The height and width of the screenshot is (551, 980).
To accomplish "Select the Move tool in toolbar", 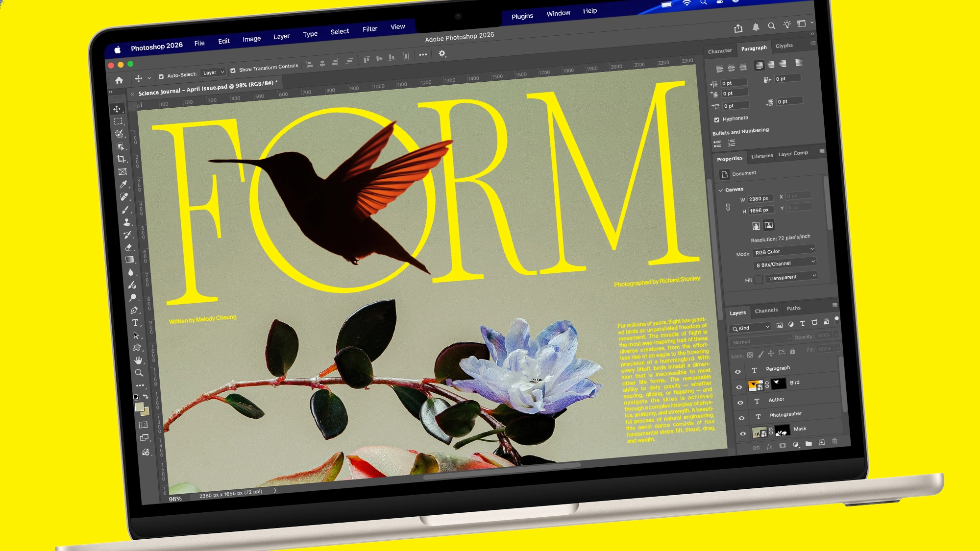I will [117, 109].
